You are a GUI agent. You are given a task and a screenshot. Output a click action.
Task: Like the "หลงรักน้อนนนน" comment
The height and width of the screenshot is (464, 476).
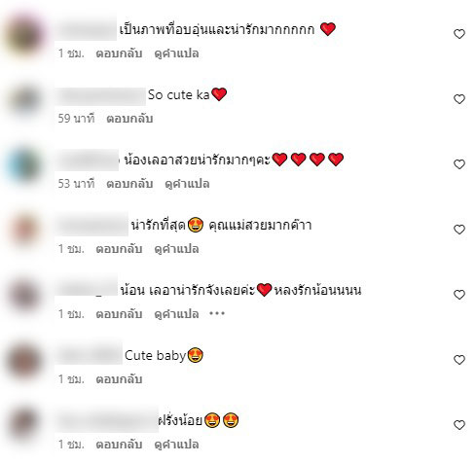459,295
